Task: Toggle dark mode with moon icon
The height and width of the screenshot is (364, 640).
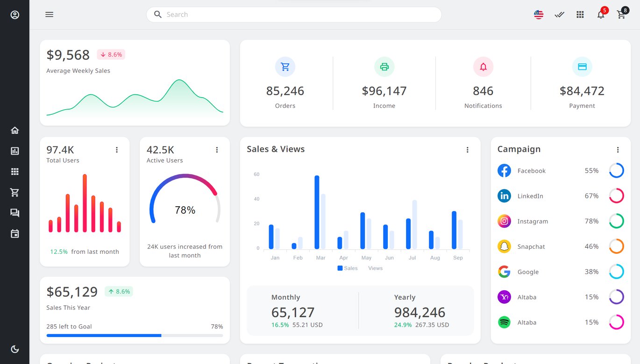Action: click(15, 349)
